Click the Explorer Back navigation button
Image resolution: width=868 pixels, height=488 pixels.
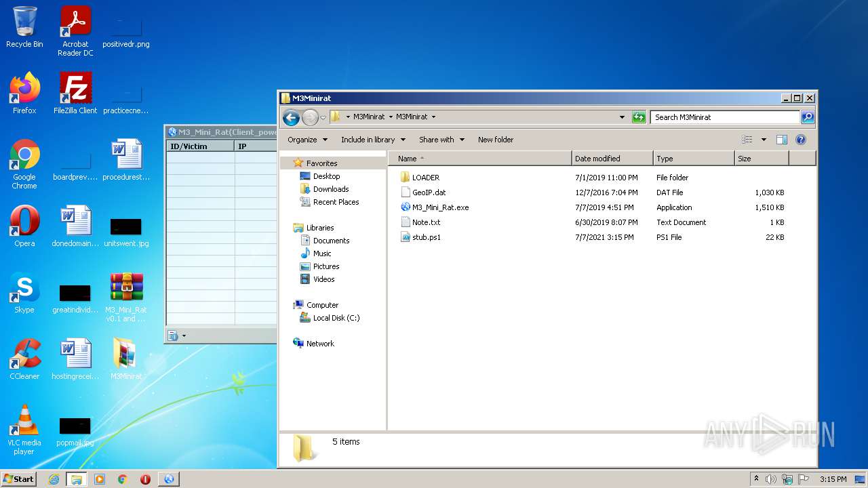click(291, 117)
